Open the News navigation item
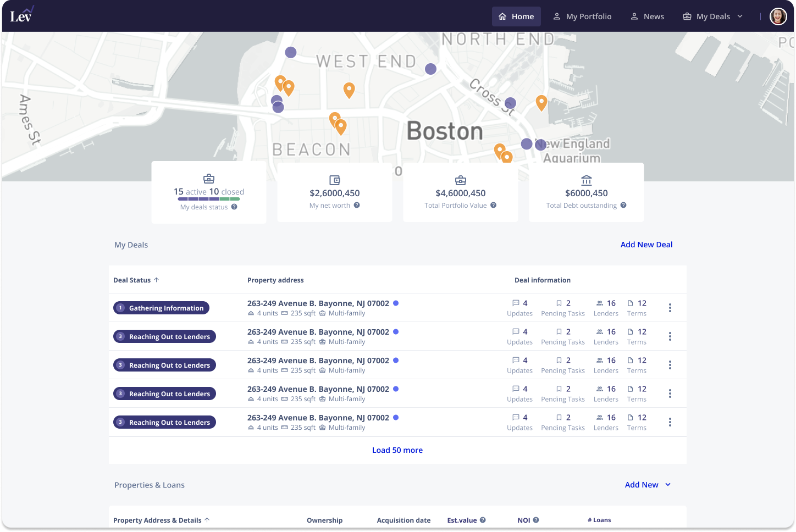 (x=647, y=16)
